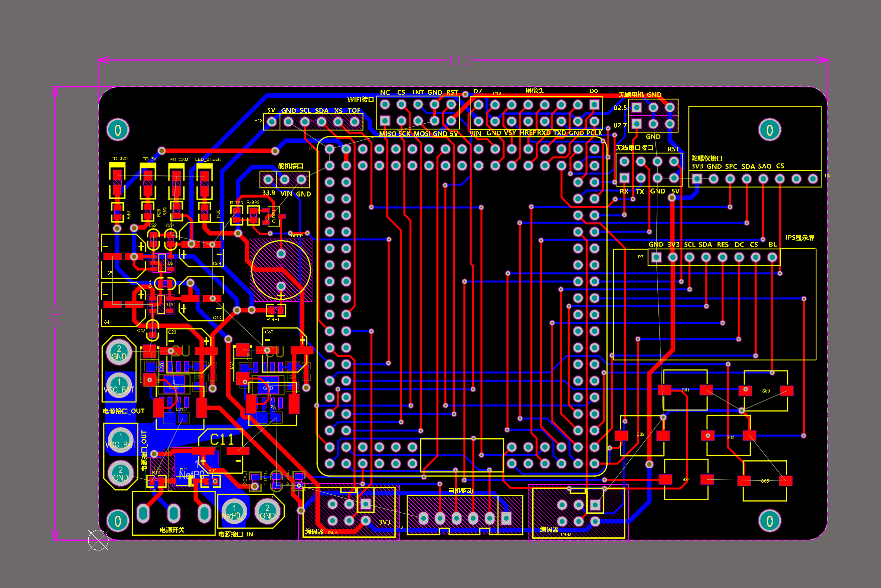Screen dimensions: 881x588
Task: Select the LED_STEER indicator label
Action: 208,159
